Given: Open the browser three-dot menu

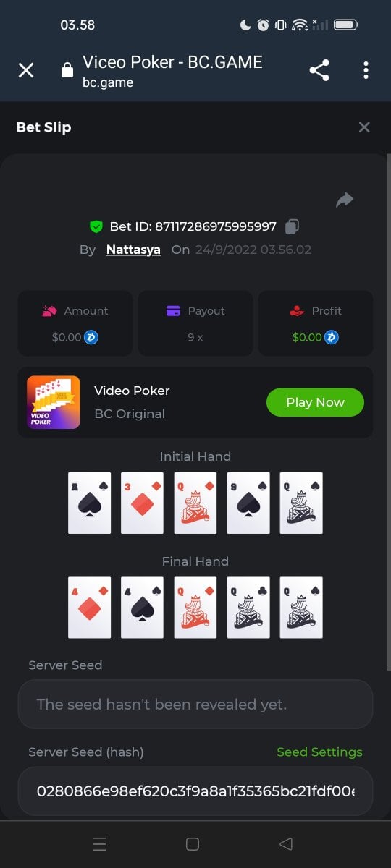Looking at the screenshot, I should pos(366,70).
